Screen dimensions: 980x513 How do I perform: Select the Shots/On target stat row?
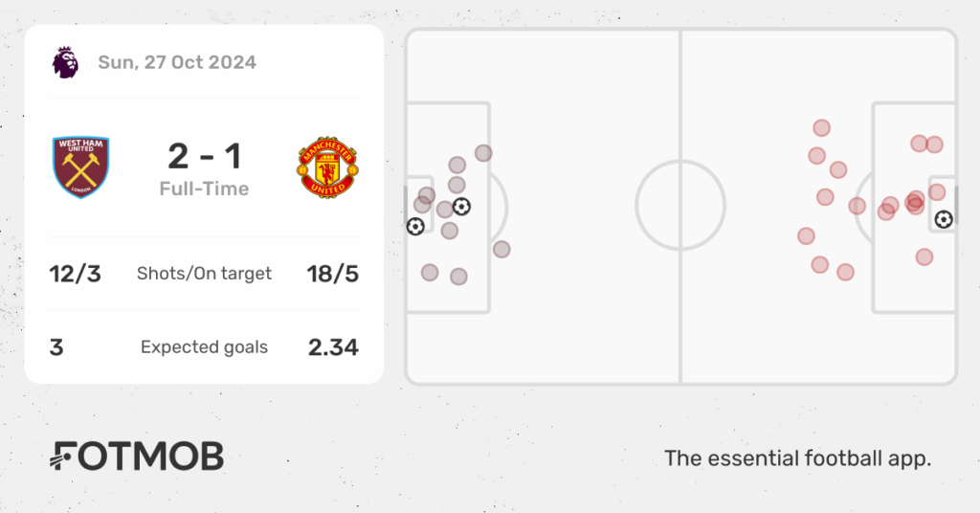click(205, 274)
